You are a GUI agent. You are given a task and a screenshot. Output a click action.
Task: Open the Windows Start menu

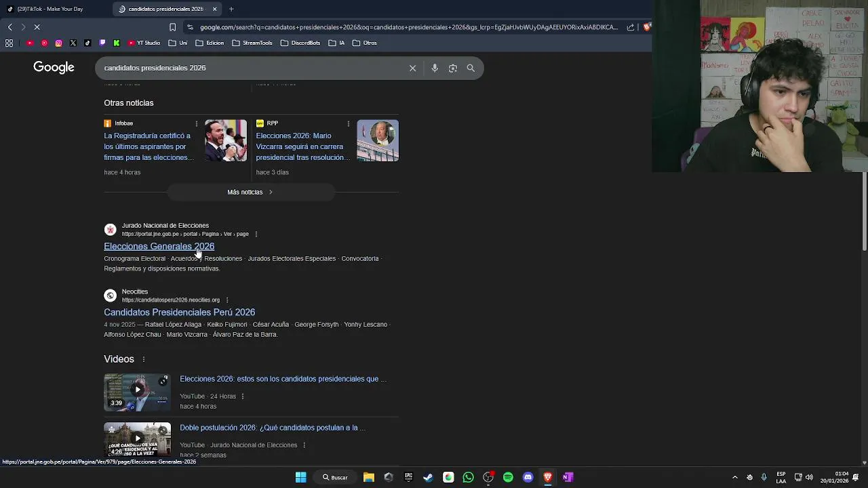pos(301,477)
